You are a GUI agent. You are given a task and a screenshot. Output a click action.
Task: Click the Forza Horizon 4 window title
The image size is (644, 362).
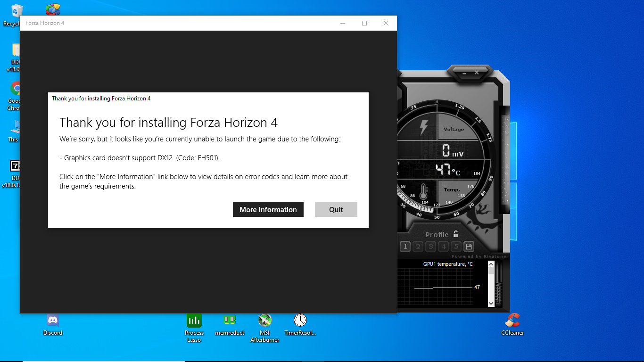click(x=45, y=23)
